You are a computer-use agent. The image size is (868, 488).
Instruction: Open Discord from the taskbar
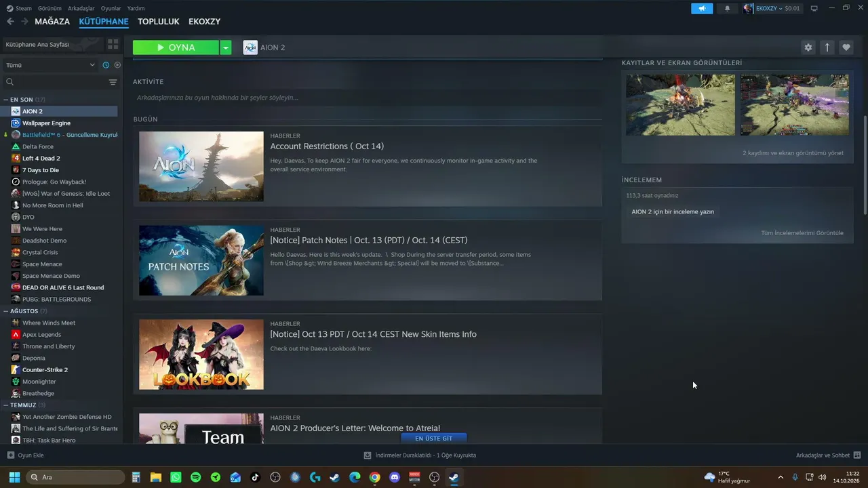click(x=395, y=477)
